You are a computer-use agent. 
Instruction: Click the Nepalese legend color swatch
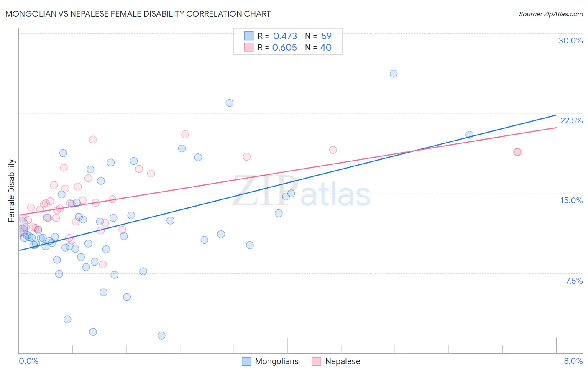click(317, 361)
